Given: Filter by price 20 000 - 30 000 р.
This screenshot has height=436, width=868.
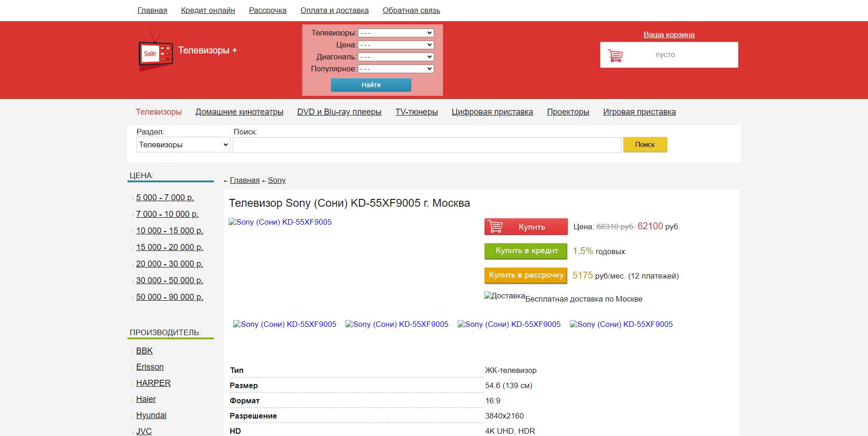Looking at the screenshot, I should click(x=170, y=264).
